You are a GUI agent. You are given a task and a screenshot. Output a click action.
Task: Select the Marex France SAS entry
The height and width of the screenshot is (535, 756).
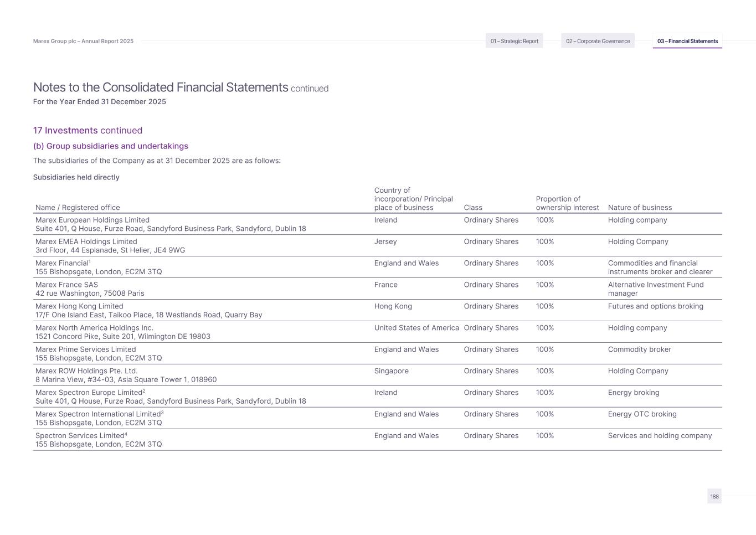[66, 285]
